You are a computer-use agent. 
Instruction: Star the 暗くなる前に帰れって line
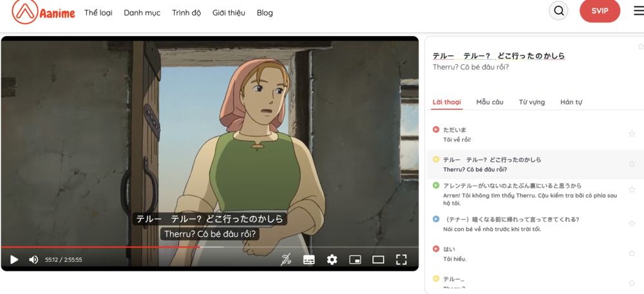click(x=632, y=223)
